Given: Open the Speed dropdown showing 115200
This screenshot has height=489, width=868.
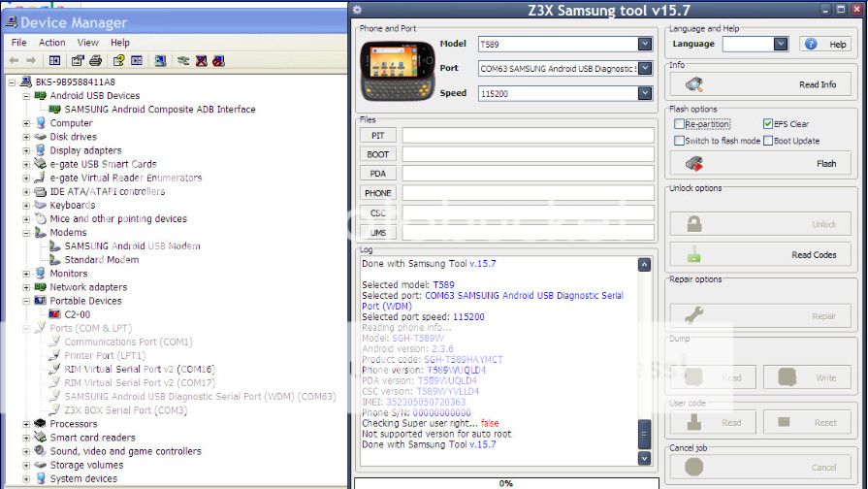Looking at the screenshot, I should (644, 93).
